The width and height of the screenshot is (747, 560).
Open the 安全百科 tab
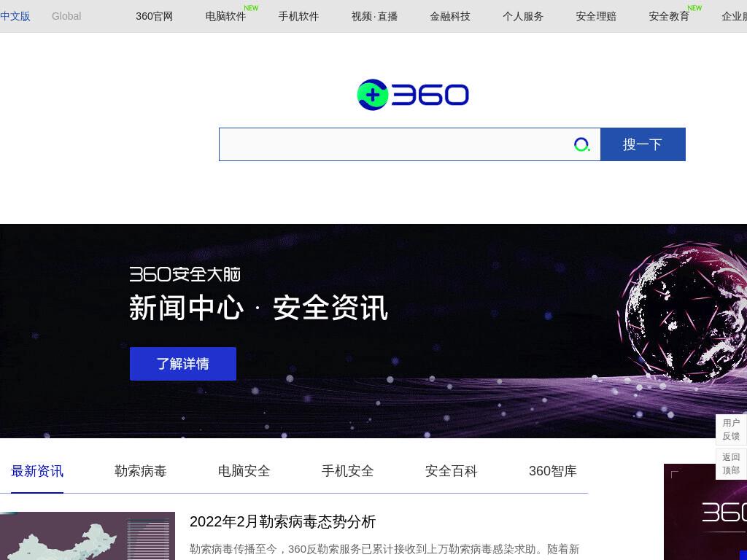point(451,471)
